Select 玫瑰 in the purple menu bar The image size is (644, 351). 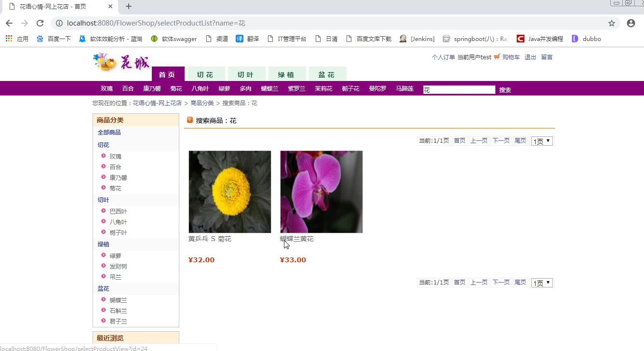point(107,89)
